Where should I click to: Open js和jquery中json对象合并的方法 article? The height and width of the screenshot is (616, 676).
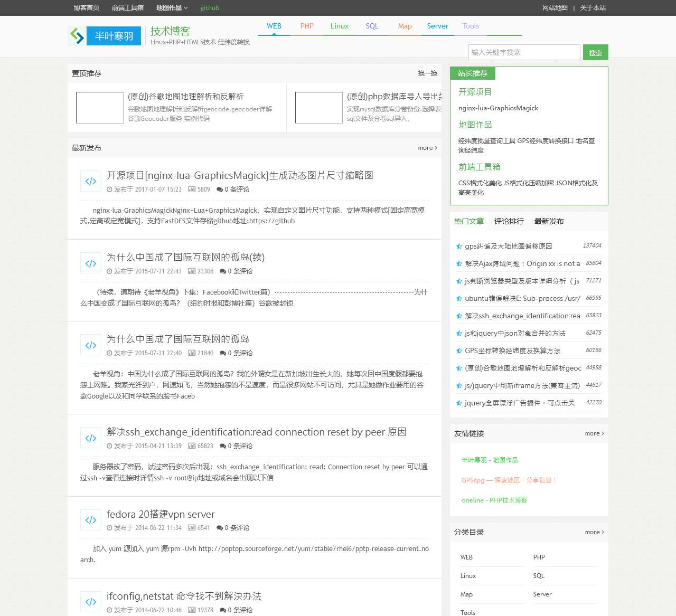(515, 333)
